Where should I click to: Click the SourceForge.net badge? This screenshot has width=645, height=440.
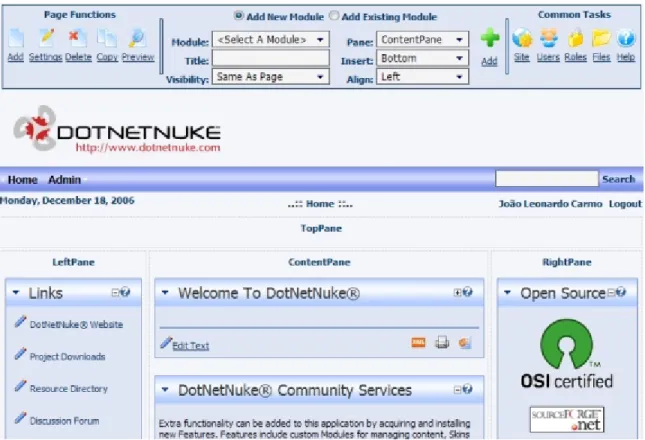(567, 419)
